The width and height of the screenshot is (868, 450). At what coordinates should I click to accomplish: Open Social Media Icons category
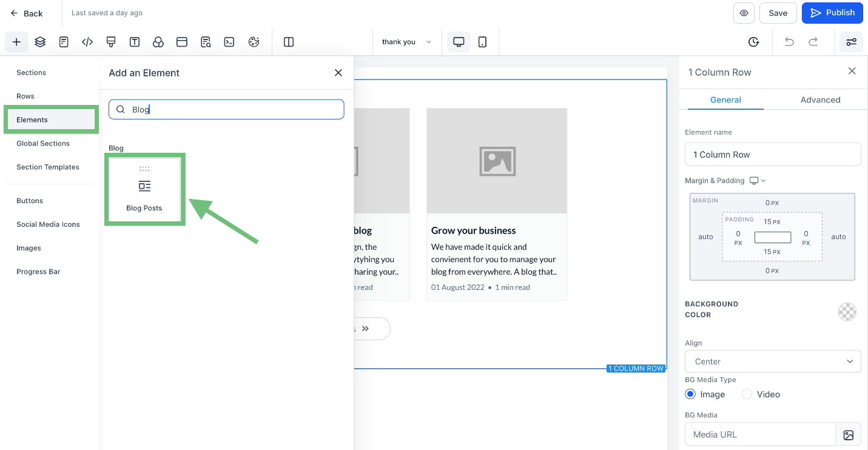[49, 224]
